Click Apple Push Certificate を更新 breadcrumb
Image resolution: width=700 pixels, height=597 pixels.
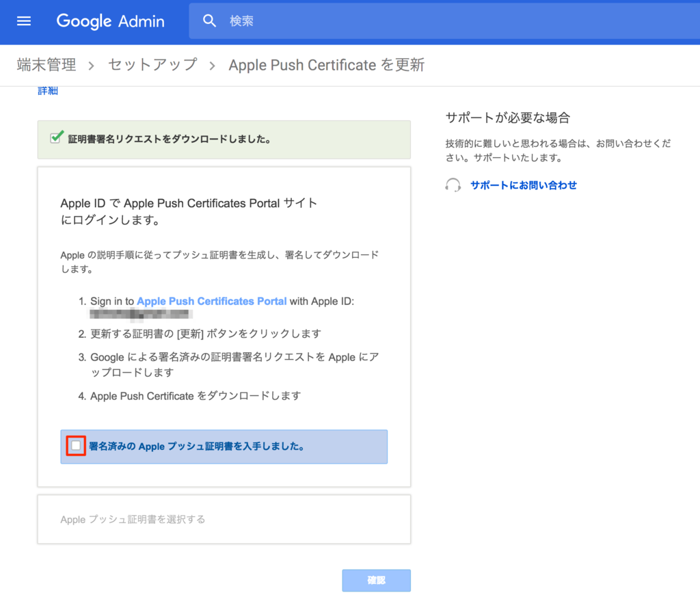coord(326,65)
